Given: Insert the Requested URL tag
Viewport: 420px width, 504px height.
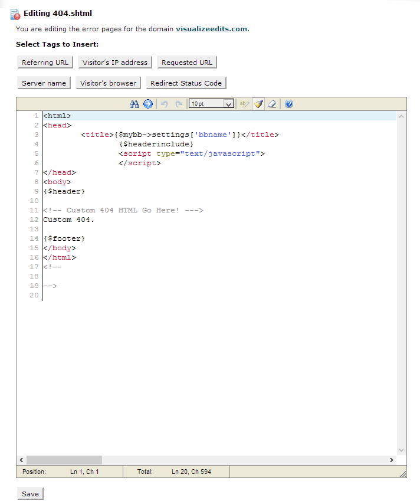Looking at the screenshot, I should [187, 63].
